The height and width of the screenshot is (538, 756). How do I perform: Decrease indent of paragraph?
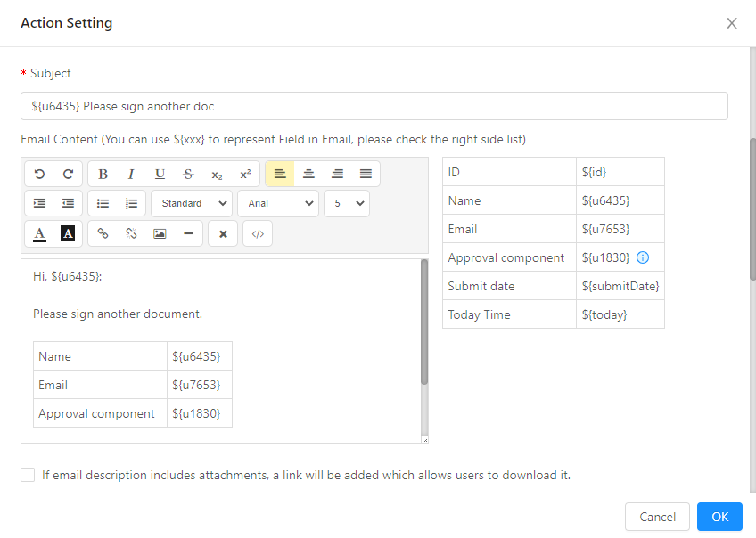click(x=68, y=203)
